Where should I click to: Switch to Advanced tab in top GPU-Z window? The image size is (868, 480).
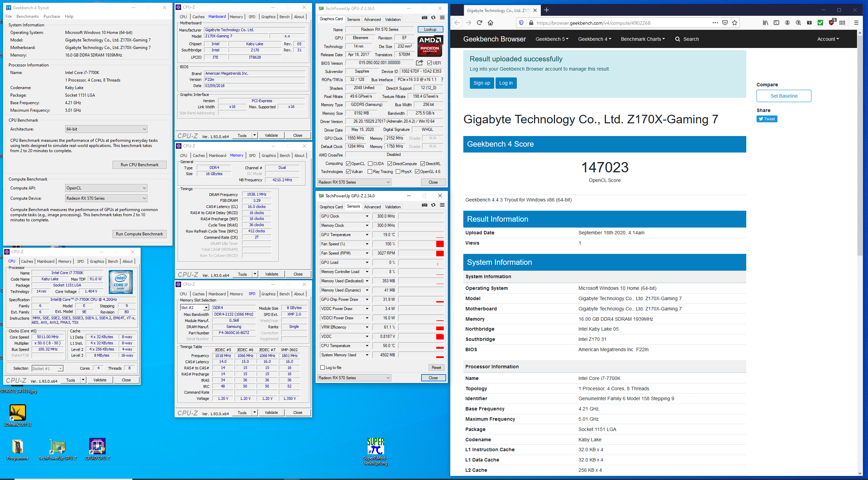click(x=372, y=20)
